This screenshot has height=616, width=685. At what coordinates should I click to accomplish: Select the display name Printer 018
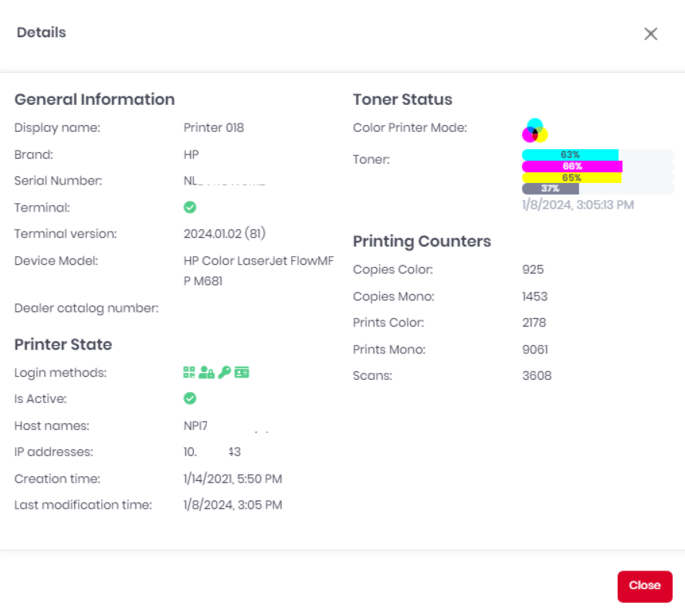(214, 127)
